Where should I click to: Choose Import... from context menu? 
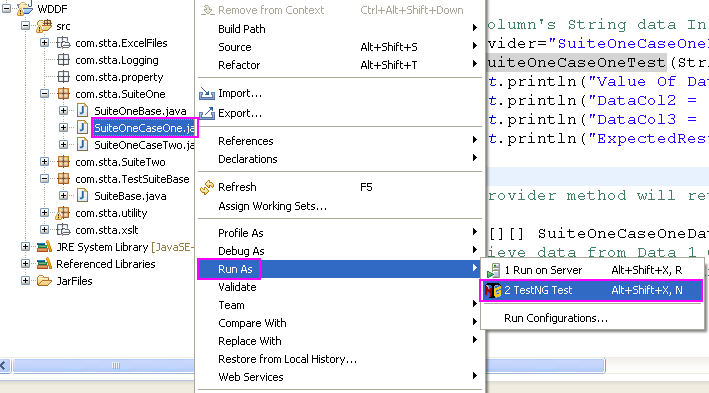[340, 93]
